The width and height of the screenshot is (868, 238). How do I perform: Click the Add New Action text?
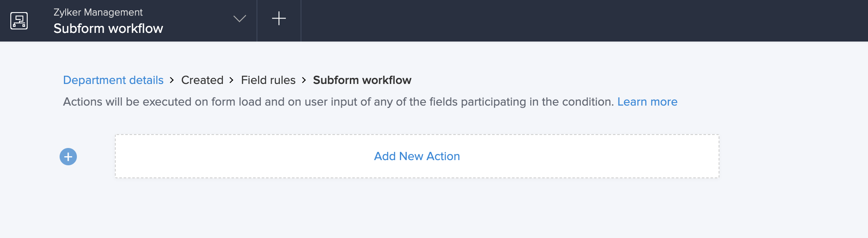tap(417, 156)
